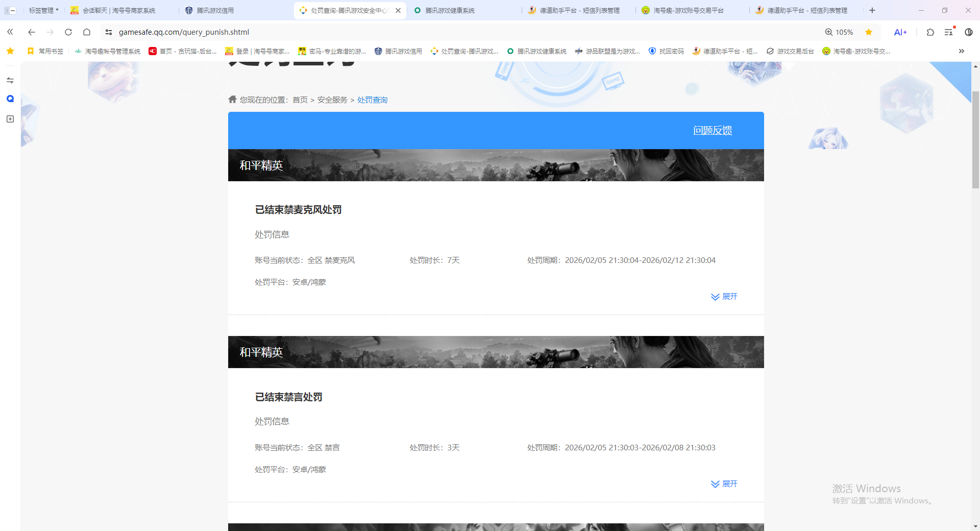The image size is (980, 531).
Task: Open the 105% zoom level control
Action: coord(840,32)
